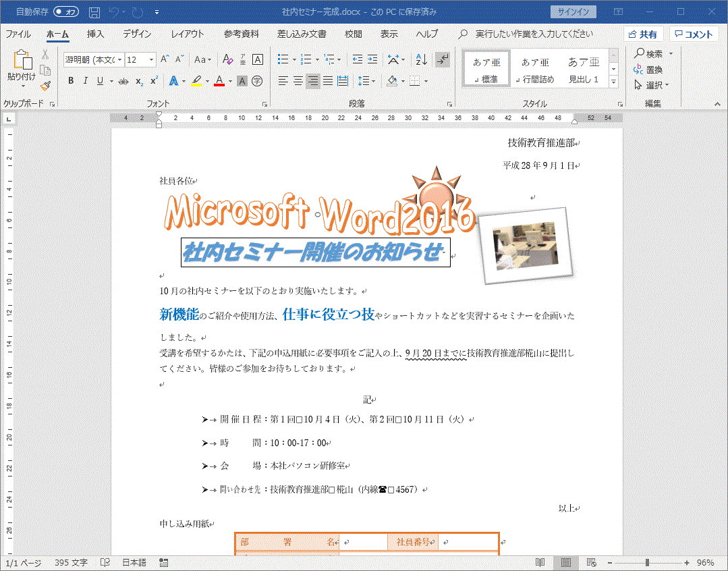Switch to the レイアウト (Layout) tab
Image resolution: width=728 pixels, height=571 pixels.
click(x=187, y=34)
